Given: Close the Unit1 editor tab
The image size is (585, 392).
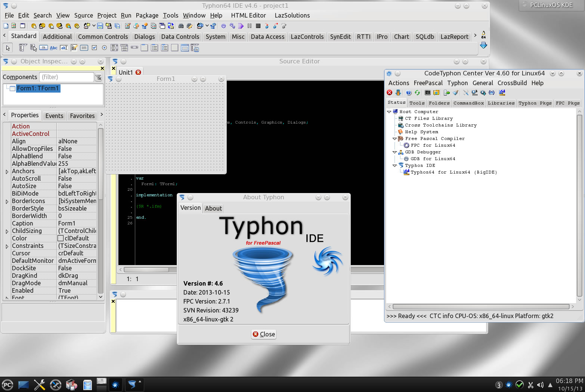Looking at the screenshot, I should pos(138,72).
